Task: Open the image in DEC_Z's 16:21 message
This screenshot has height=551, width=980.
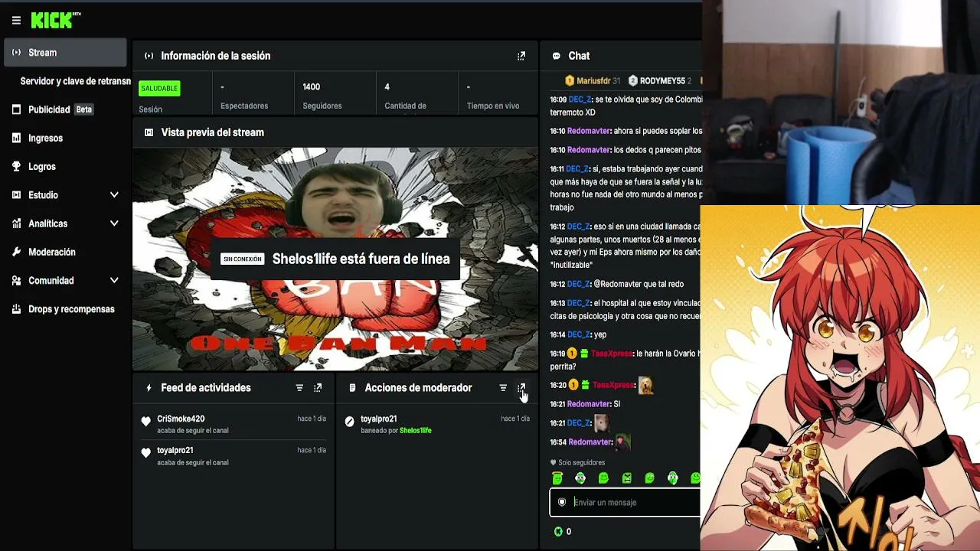Action: coord(601,423)
